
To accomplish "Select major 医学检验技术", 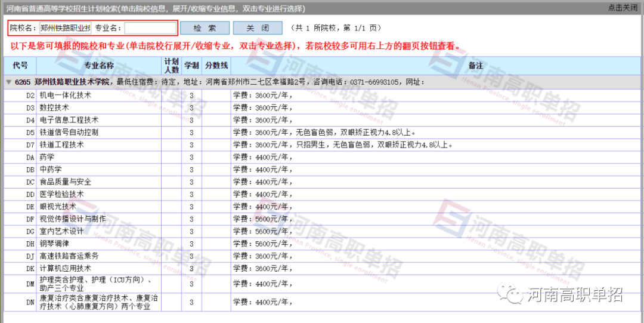I will pyautogui.click(x=61, y=194).
